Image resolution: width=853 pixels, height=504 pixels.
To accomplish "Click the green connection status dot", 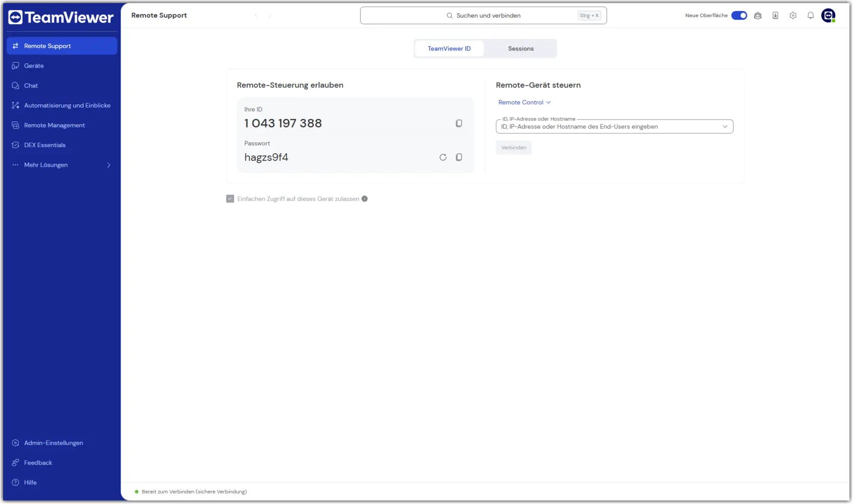I will (137, 492).
